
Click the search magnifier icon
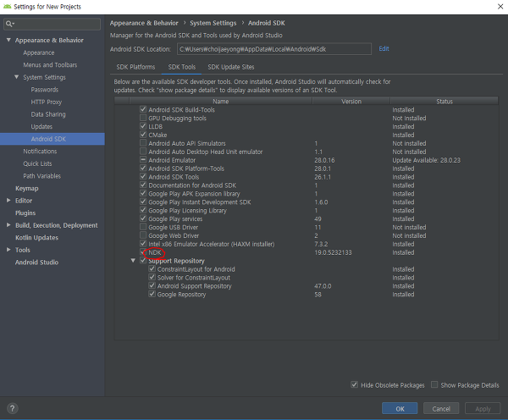[9, 24]
